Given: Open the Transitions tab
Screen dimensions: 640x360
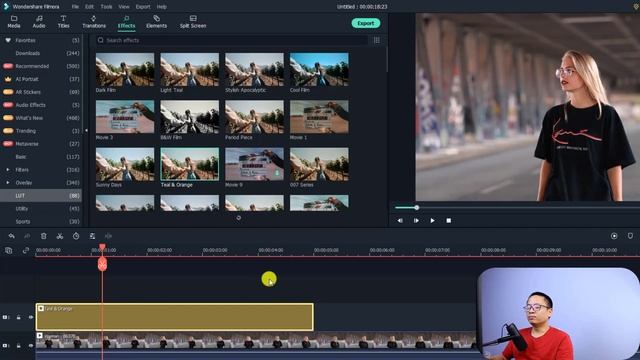Looking at the screenshot, I should tap(94, 22).
